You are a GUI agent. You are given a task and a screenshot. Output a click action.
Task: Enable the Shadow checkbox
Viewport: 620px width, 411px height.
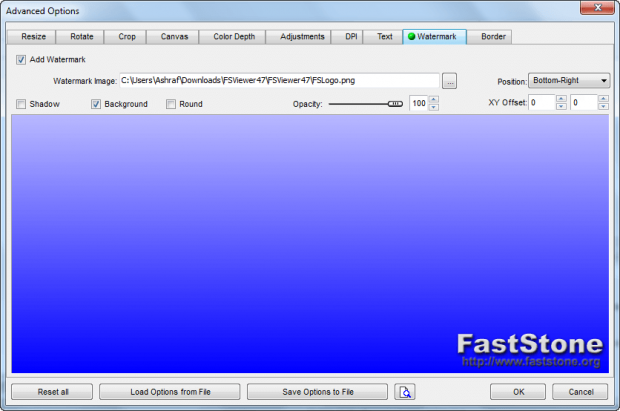point(22,104)
